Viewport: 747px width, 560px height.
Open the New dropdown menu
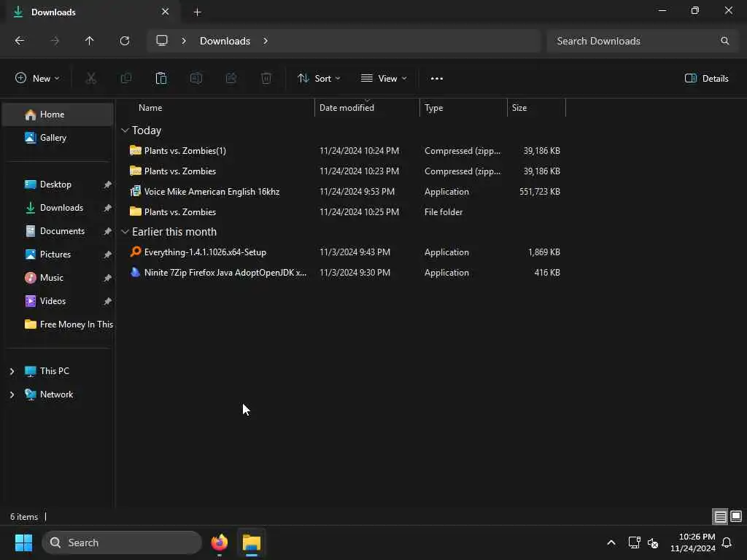[x=38, y=78]
